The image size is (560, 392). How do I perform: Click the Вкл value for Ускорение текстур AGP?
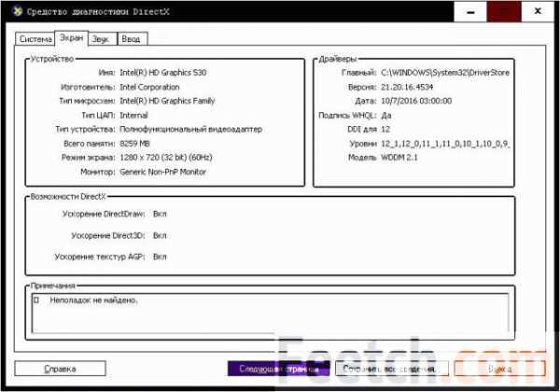click(160, 257)
